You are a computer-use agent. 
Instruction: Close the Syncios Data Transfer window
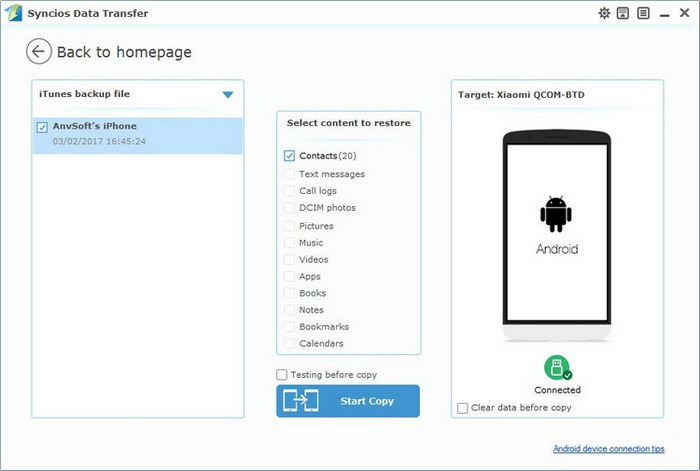[684, 13]
